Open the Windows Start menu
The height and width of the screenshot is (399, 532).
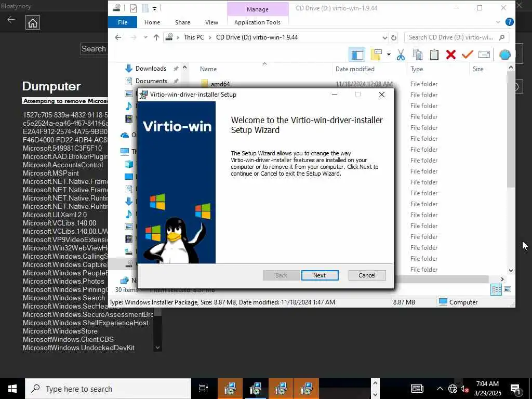coord(12,389)
